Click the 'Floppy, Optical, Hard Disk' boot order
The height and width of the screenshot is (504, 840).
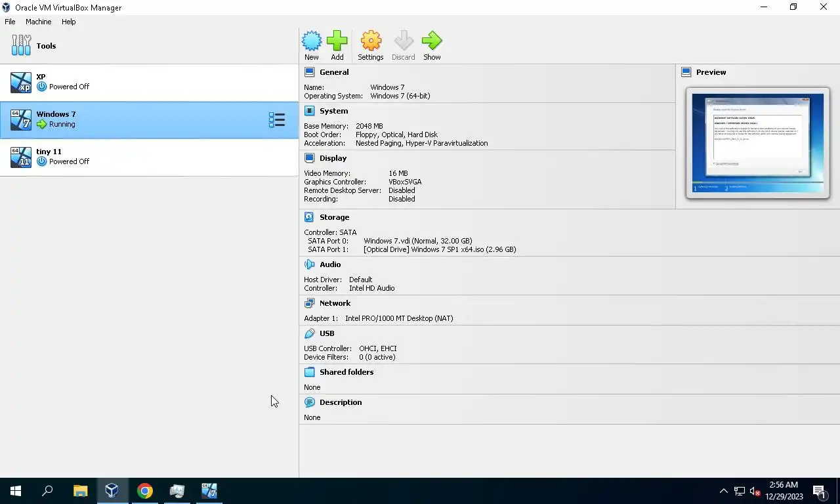click(396, 135)
